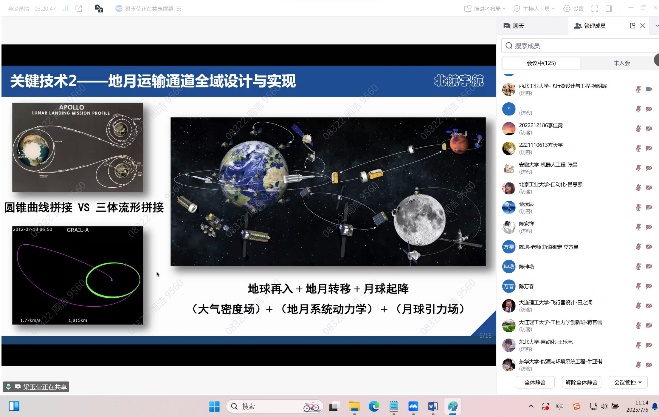Click the camera icon of the first participant
Image resolution: width=659 pixels, height=417 pixels.
point(650,88)
